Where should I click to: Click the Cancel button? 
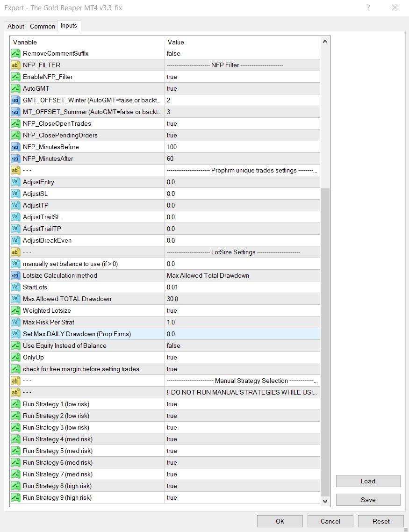pos(330,522)
